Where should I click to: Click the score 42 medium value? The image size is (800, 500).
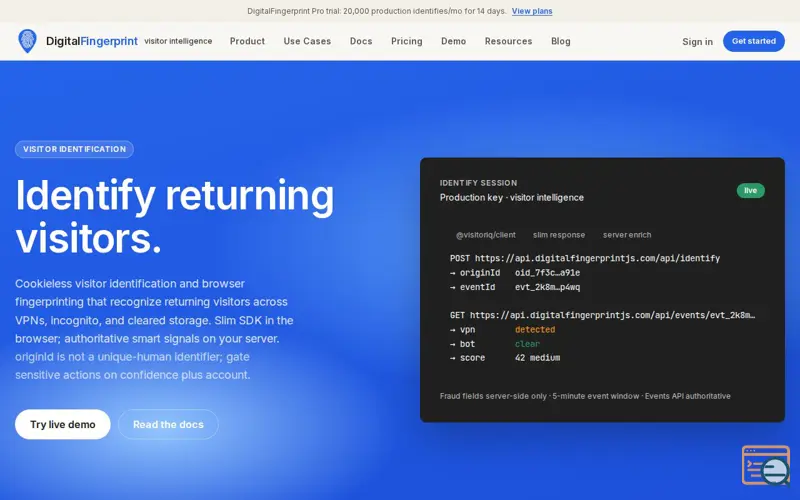point(537,358)
